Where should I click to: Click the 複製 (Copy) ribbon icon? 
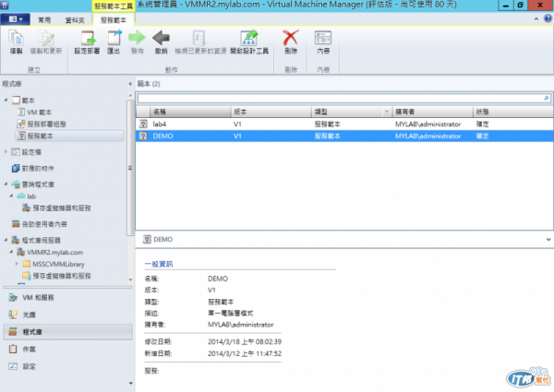pyautogui.click(x=16, y=38)
